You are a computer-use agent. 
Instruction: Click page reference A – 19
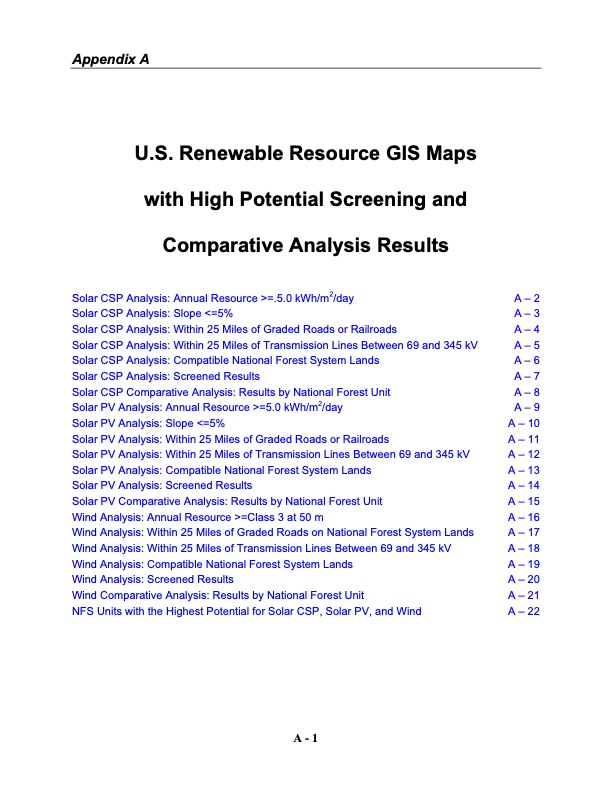524,564
